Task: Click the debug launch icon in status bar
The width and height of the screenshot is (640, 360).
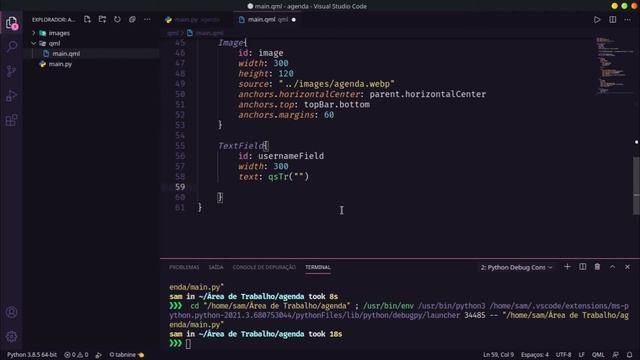Action: click(x=98, y=355)
